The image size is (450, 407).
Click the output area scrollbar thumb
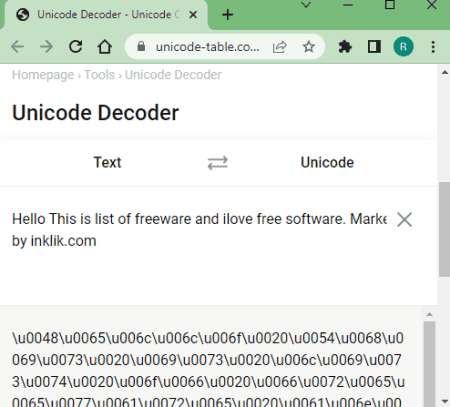429,364
